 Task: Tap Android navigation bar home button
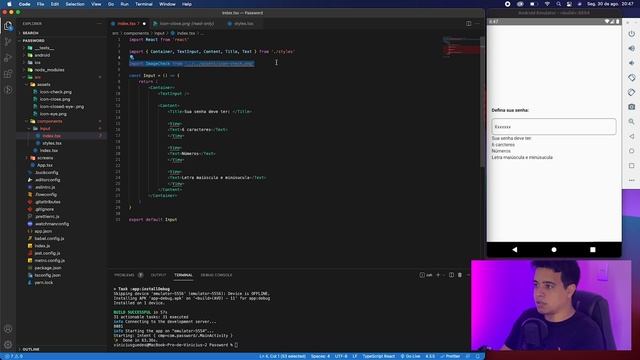(554, 249)
